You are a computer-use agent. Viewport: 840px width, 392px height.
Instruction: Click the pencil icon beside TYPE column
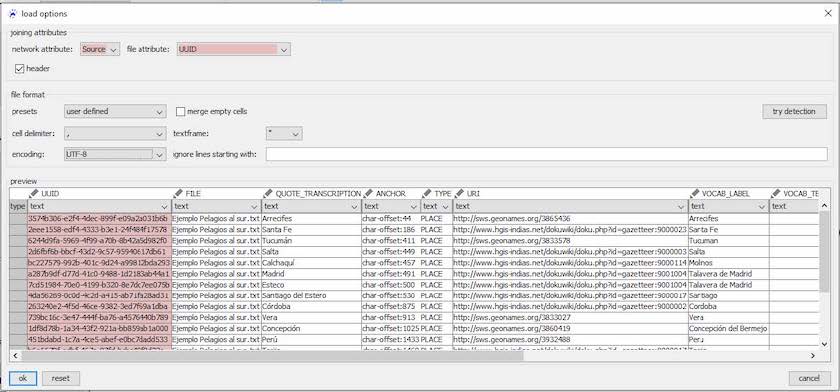click(x=426, y=193)
